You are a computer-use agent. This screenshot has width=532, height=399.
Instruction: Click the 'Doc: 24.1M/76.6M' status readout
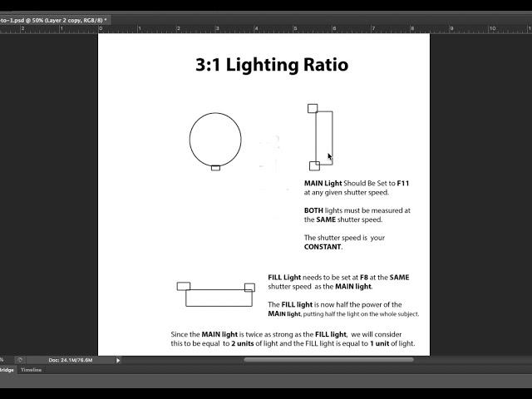point(71,360)
